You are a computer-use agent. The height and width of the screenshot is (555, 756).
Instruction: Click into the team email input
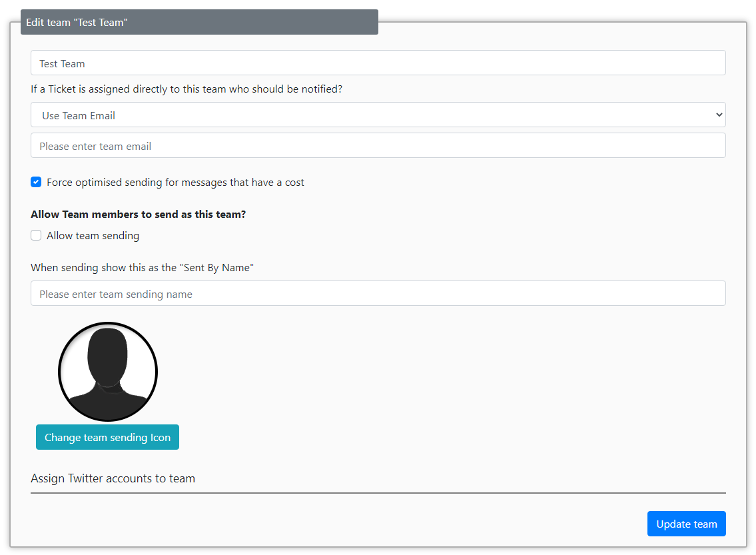tap(378, 146)
